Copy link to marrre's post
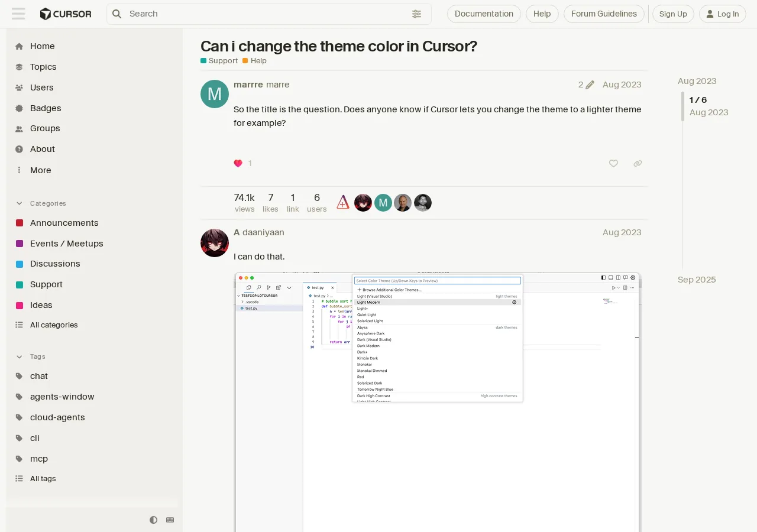 [638, 163]
